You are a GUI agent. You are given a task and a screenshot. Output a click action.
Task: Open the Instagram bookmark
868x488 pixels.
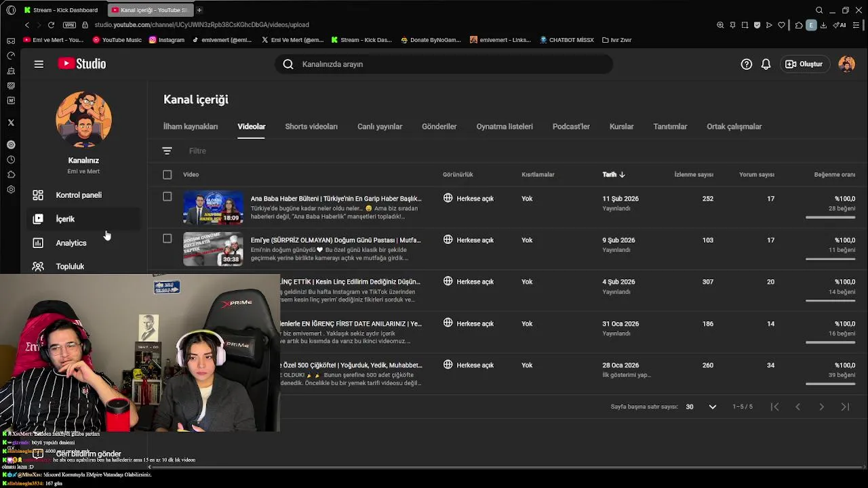167,40
